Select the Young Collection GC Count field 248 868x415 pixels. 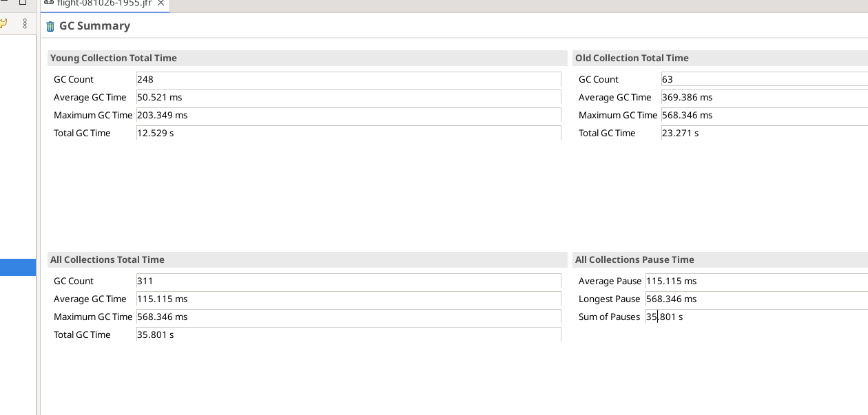[x=349, y=79]
